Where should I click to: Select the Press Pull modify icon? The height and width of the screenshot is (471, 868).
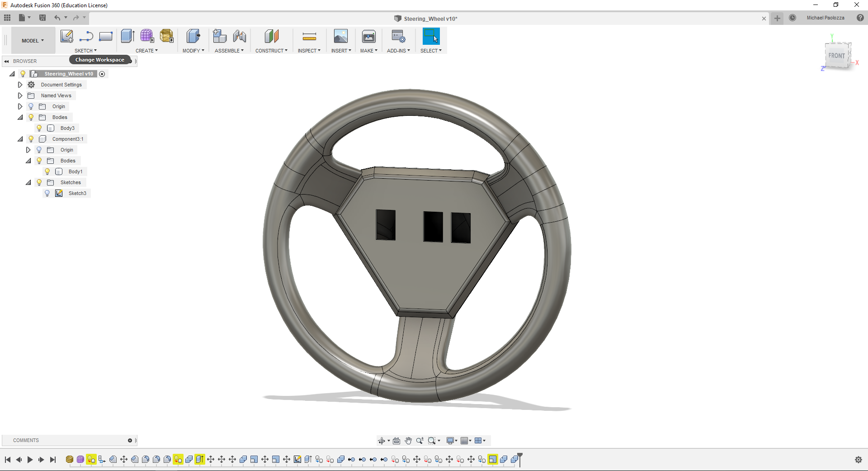point(193,36)
